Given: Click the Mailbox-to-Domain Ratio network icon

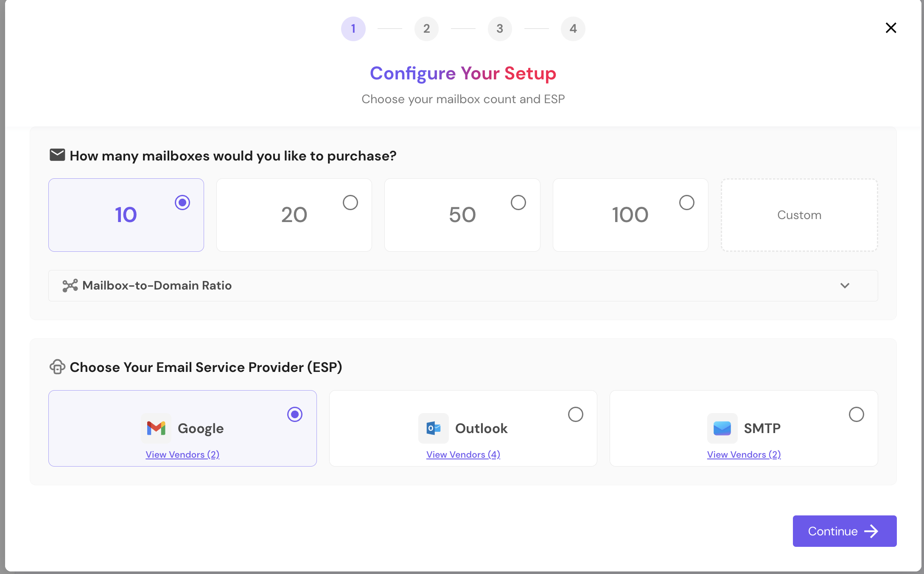Looking at the screenshot, I should pyautogui.click(x=70, y=286).
